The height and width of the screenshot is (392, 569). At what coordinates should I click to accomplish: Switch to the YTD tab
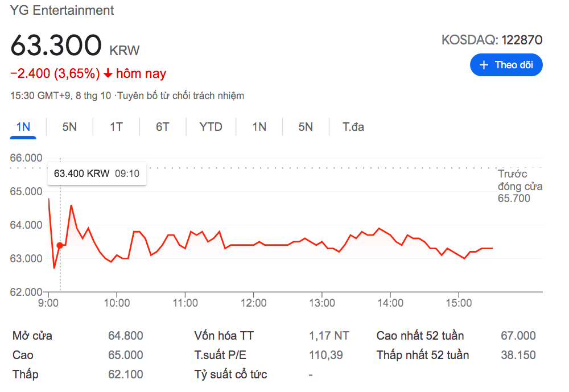[x=211, y=127]
